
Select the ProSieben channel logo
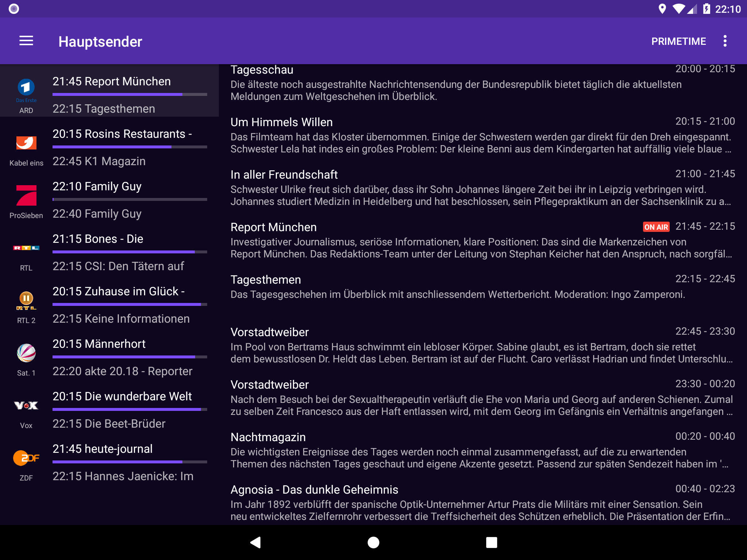click(x=26, y=195)
